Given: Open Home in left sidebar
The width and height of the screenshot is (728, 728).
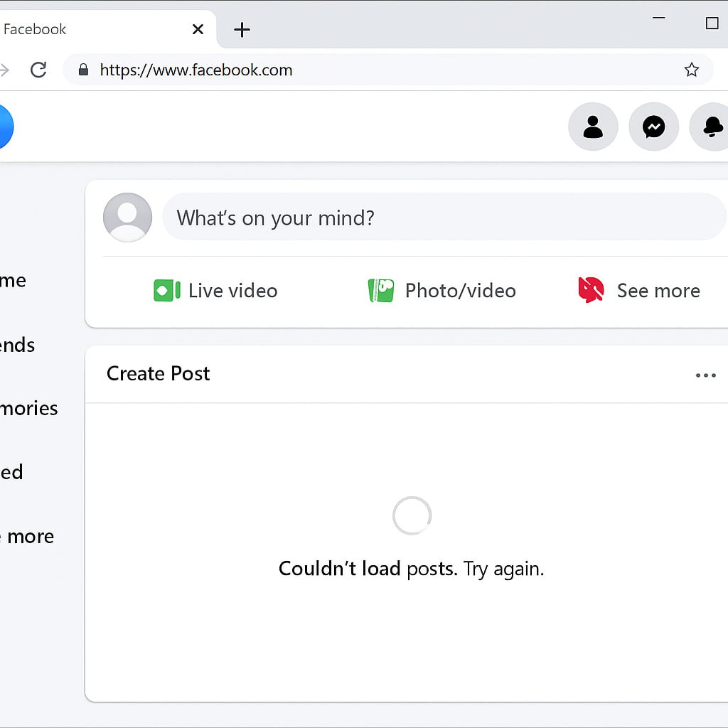Looking at the screenshot, I should tap(13, 280).
